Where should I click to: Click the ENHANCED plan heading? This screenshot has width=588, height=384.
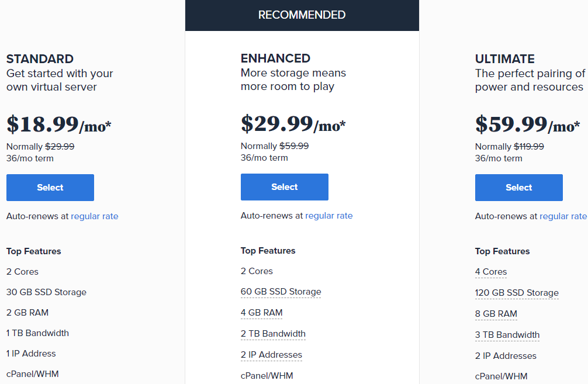[x=275, y=58]
